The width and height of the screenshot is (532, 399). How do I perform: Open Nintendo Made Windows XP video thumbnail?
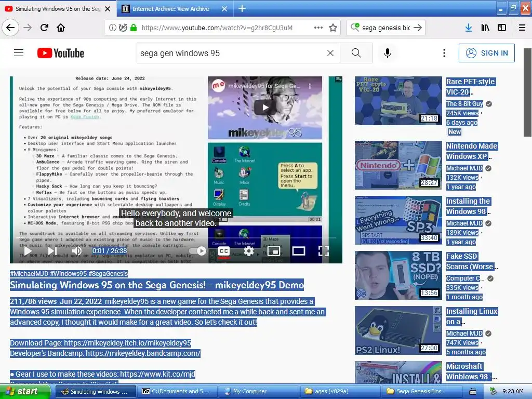(398, 165)
